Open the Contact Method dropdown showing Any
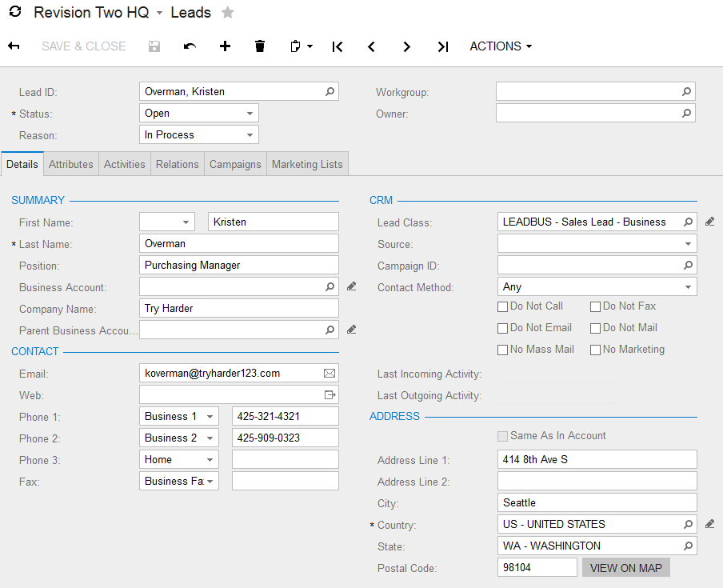This screenshot has width=723, height=588. point(597,287)
